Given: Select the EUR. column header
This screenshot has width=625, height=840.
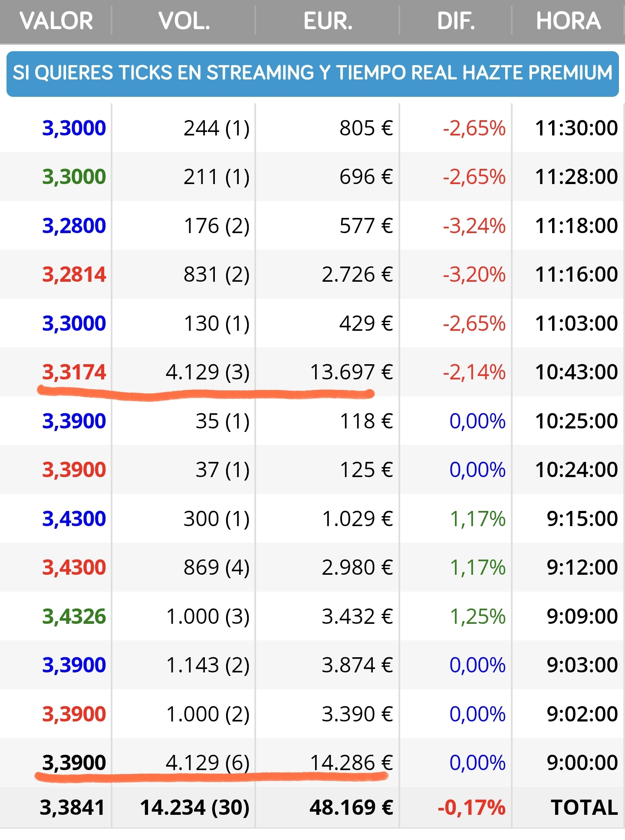Looking at the screenshot, I should [x=328, y=21].
